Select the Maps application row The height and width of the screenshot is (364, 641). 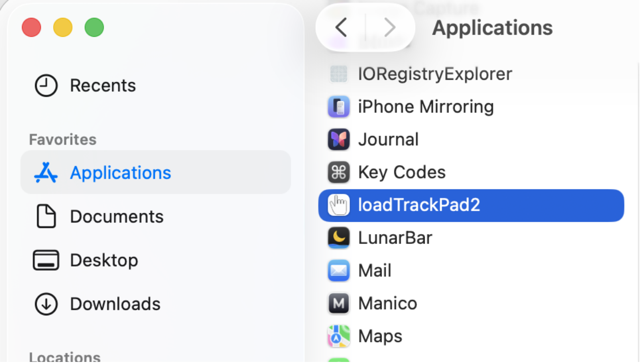pyautogui.click(x=471, y=336)
